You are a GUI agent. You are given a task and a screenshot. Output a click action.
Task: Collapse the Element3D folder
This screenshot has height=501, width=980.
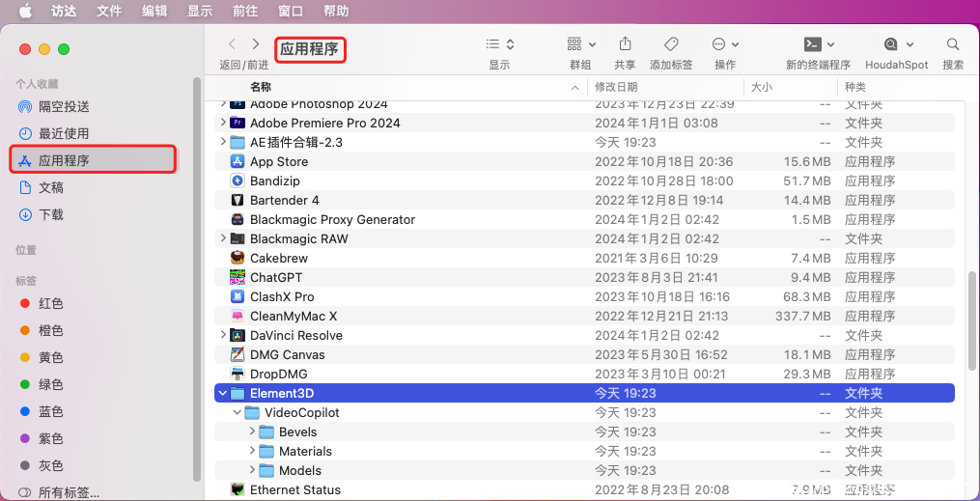tap(223, 393)
